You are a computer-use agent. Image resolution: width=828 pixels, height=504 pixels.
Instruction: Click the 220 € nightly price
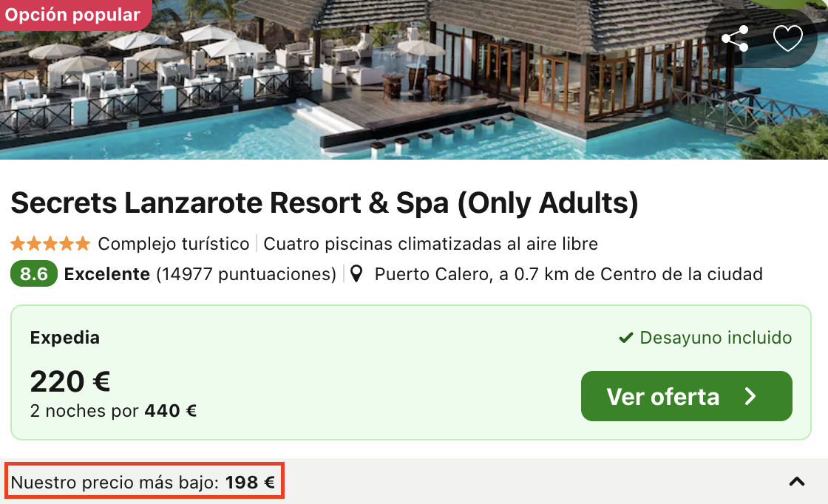(70, 381)
